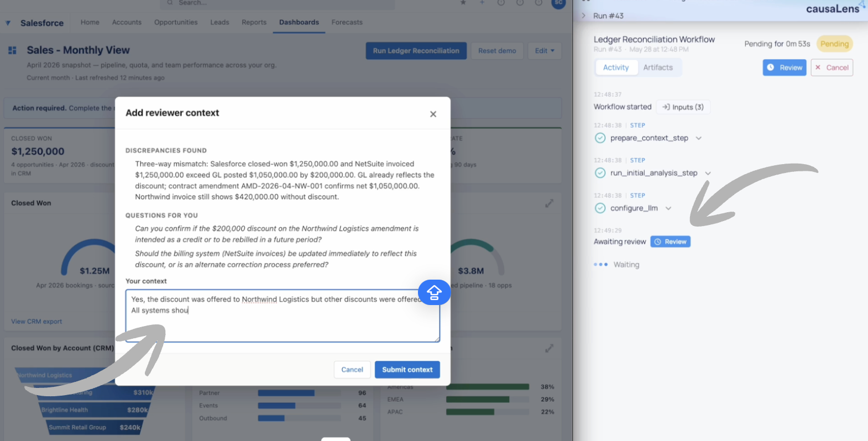Click the prepare_context_step checkmark icon
Image resolution: width=868 pixels, height=441 pixels.
click(600, 138)
